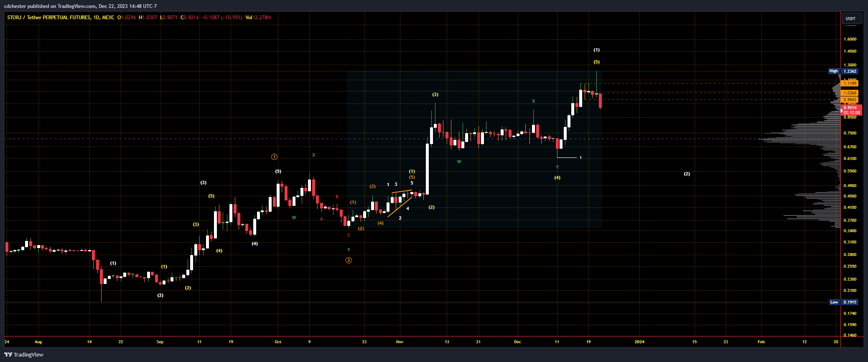Viewport: 868px width, 362px height.
Task: Click the Low 0.1915 price label
Action: (x=844, y=302)
